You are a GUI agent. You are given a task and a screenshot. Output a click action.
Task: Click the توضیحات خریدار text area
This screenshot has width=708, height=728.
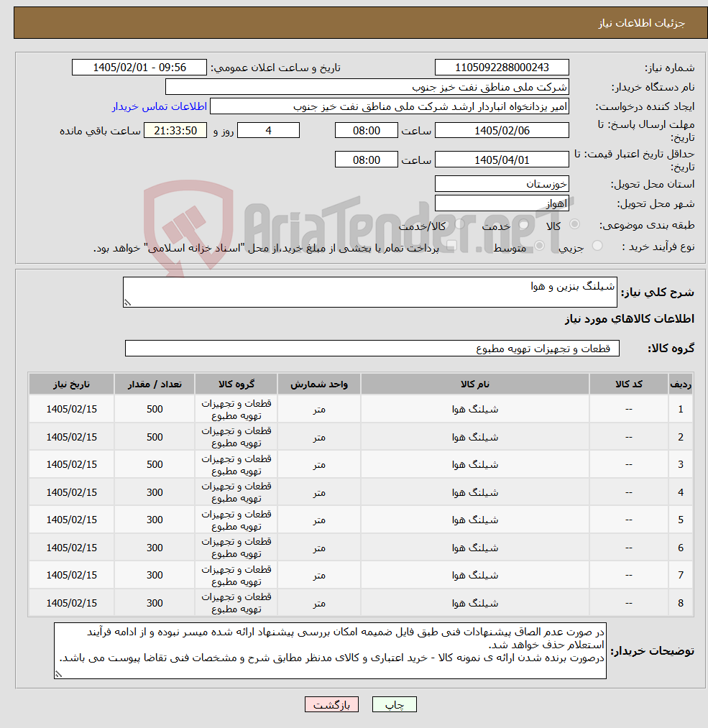330,650
